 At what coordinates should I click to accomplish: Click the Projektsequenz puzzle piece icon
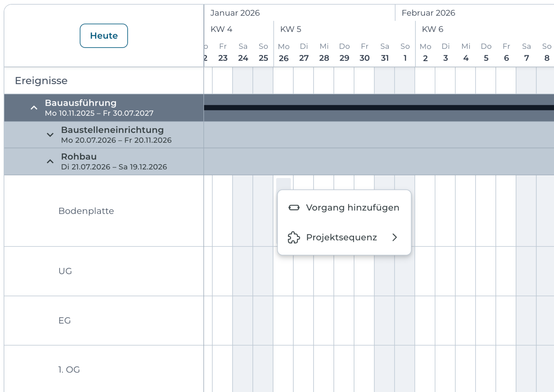pyautogui.click(x=294, y=237)
